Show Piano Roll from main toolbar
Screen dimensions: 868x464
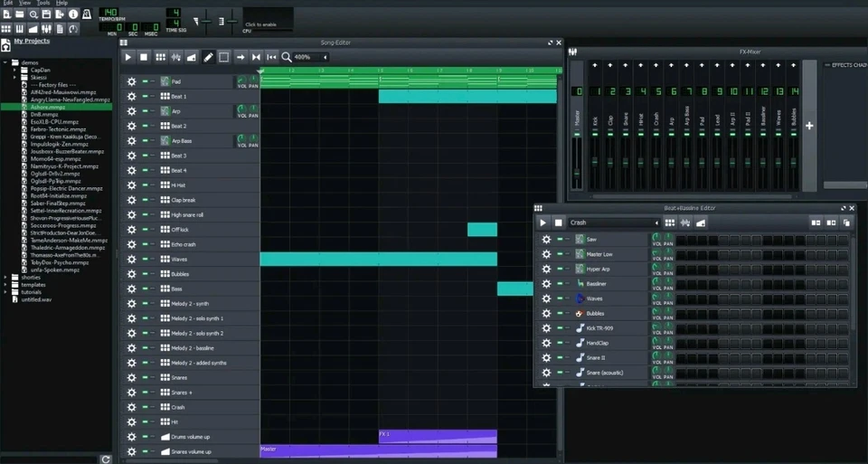click(x=20, y=29)
